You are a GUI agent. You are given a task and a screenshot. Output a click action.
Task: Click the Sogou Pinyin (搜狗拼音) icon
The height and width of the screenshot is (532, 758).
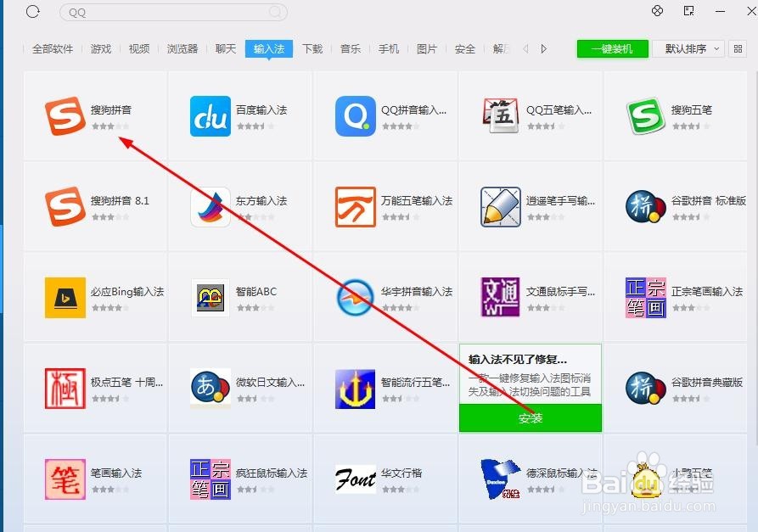65,116
